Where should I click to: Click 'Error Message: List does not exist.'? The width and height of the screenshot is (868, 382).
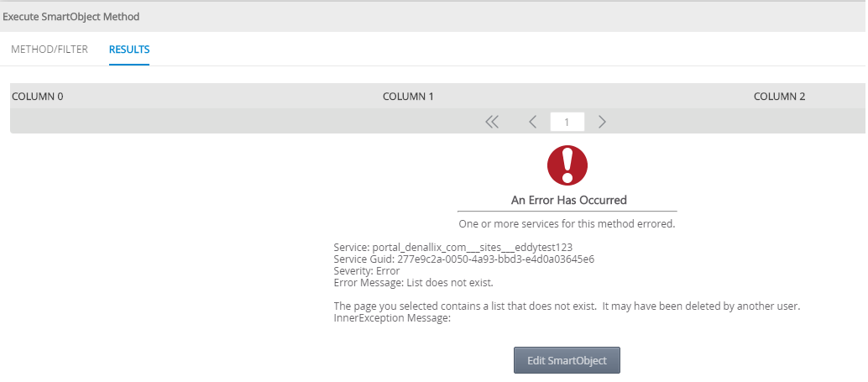coord(413,283)
